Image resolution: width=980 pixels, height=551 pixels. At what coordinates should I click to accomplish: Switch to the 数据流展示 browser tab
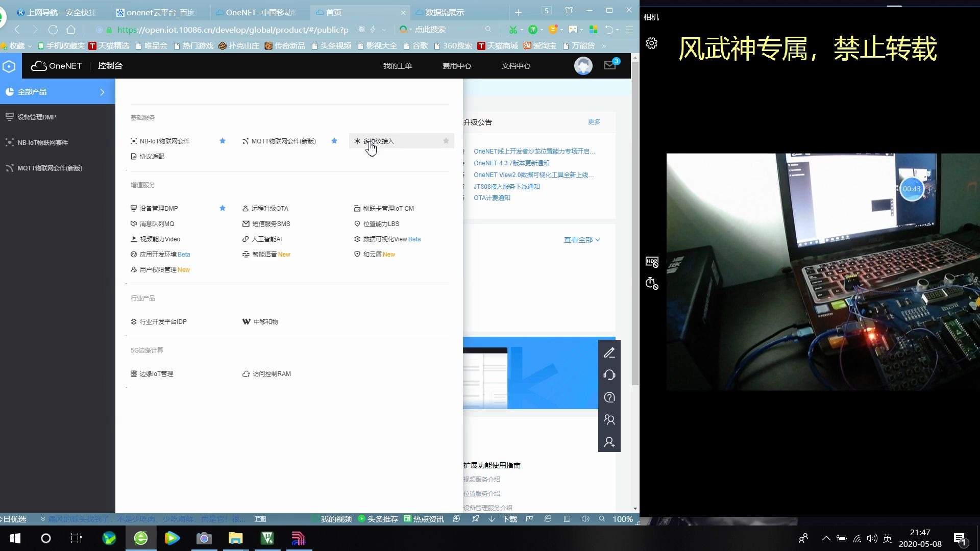[444, 12]
